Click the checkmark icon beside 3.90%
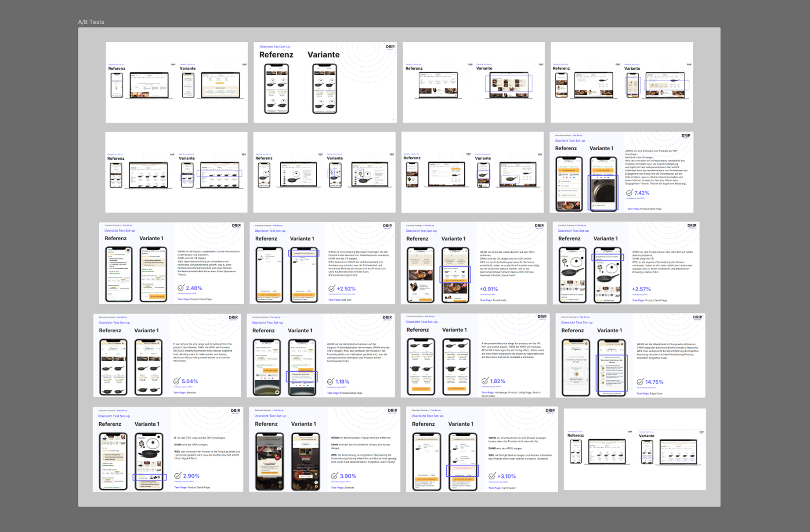This screenshot has height=532, width=810. [x=334, y=476]
